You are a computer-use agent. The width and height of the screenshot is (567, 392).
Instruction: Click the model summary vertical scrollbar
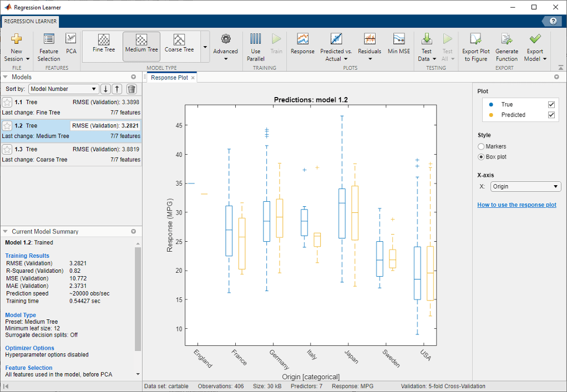(x=138, y=299)
